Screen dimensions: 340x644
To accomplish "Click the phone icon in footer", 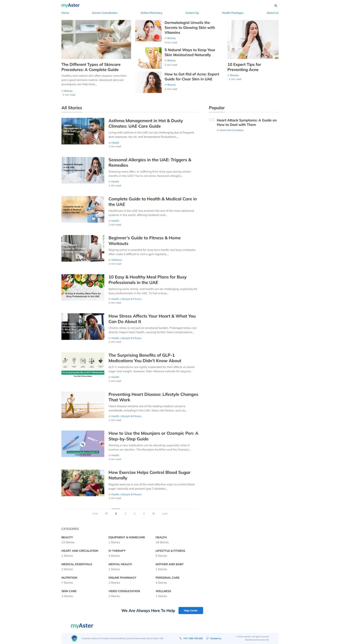I will (x=180, y=638).
